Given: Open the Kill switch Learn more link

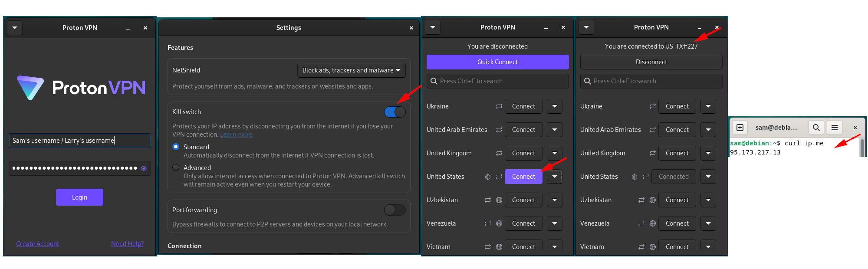Looking at the screenshot, I should (236, 134).
